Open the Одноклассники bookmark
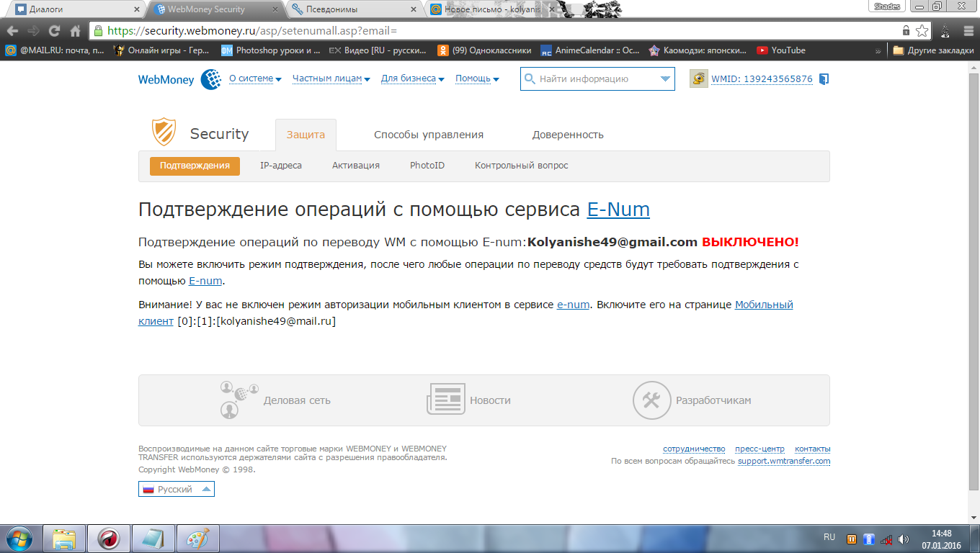Image resolution: width=980 pixels, height=553 pixels. 484,50
